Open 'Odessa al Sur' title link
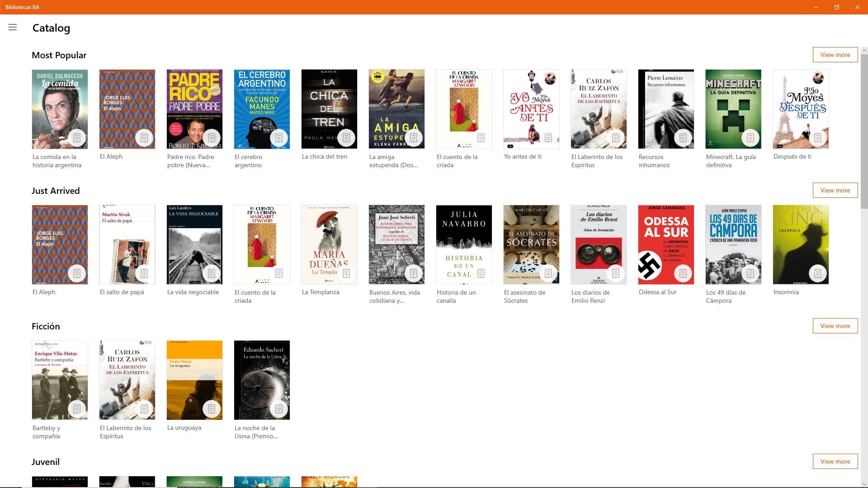This screenshot has height=488, width=868. coord(657,292)
